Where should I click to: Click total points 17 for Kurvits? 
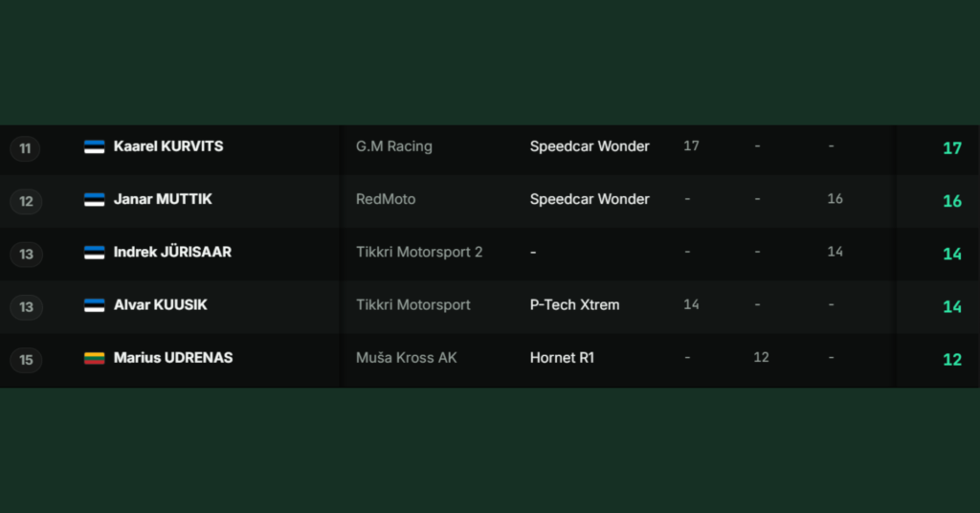coord(952,148)
